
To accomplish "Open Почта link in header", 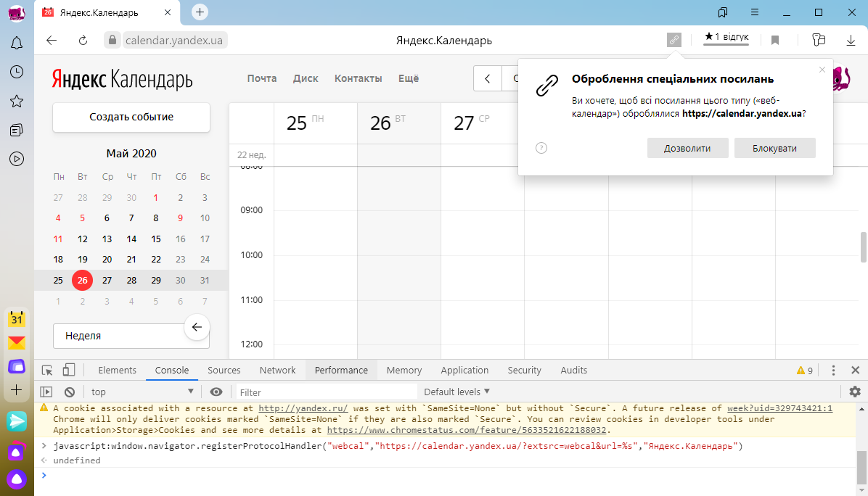I will [x=262, y=78].
